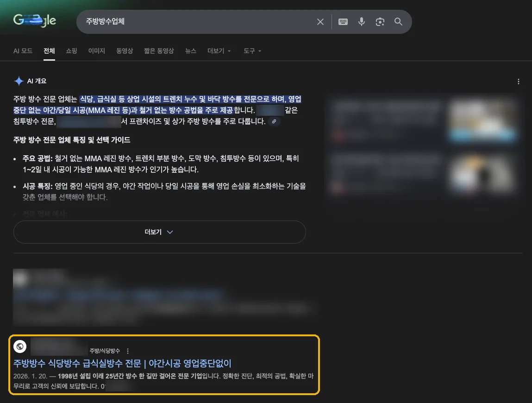This screenshot has width=532, height=403.
Task: Click result date text 2026. 1. 20.
Action: (x=30, y=376)
